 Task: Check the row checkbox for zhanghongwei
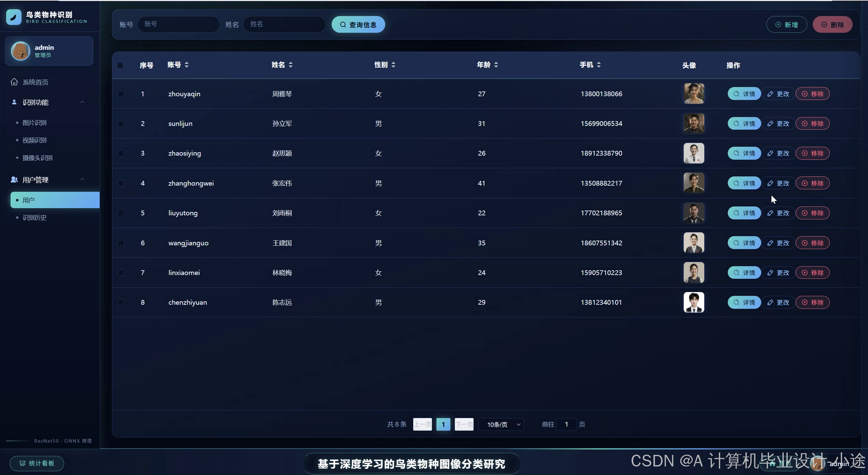121,183
